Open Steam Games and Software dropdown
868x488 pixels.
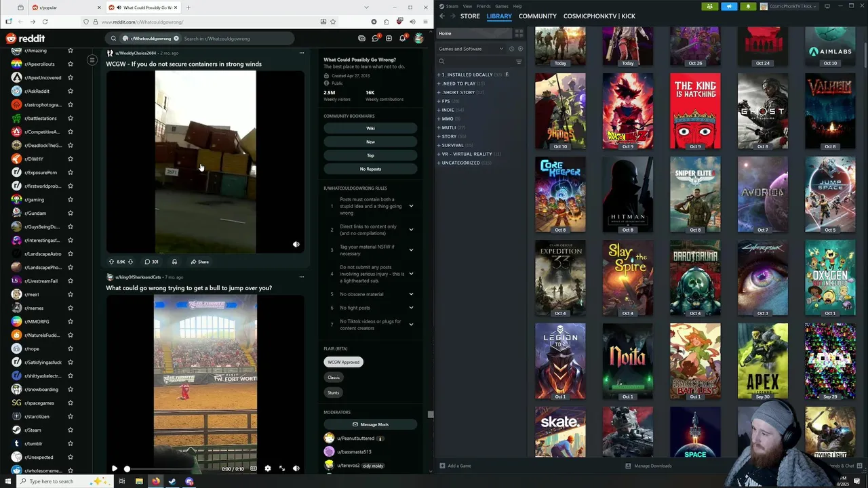click(x=471, y=49)
